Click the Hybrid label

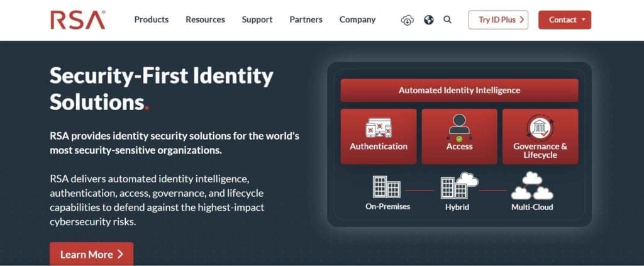point(457,207)
